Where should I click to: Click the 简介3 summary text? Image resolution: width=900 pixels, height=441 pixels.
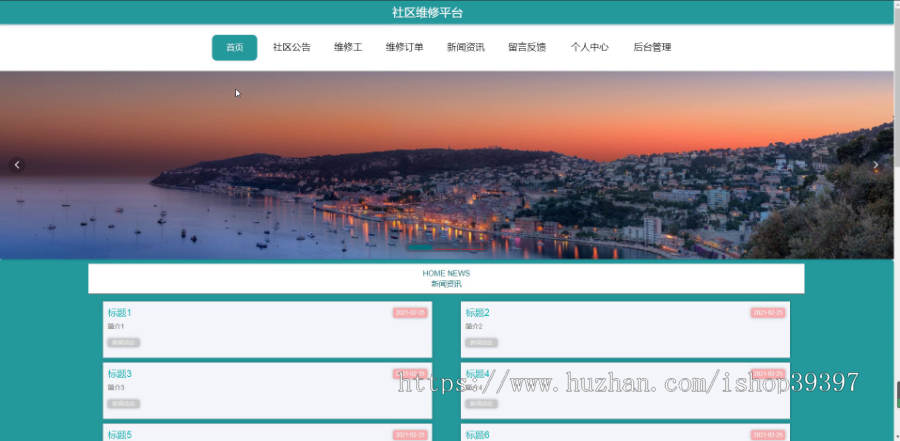coord(115,388)
